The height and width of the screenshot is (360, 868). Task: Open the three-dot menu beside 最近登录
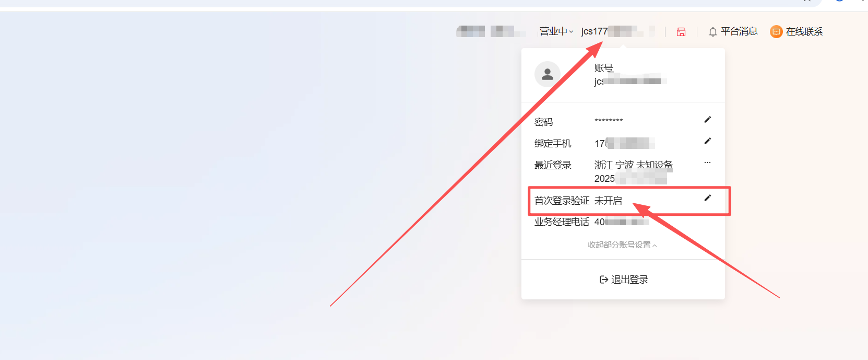pos(707,162)
